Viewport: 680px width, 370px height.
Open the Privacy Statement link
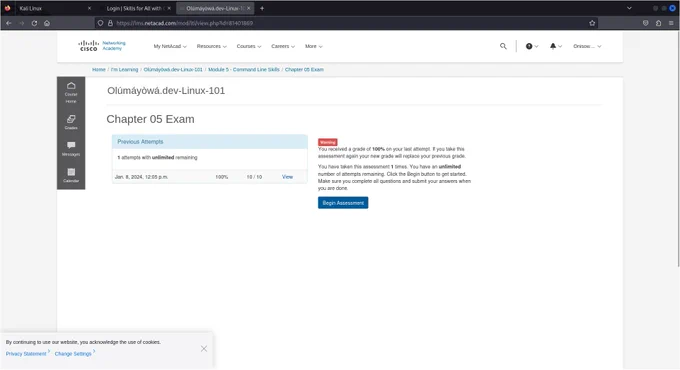click(26, 354)
